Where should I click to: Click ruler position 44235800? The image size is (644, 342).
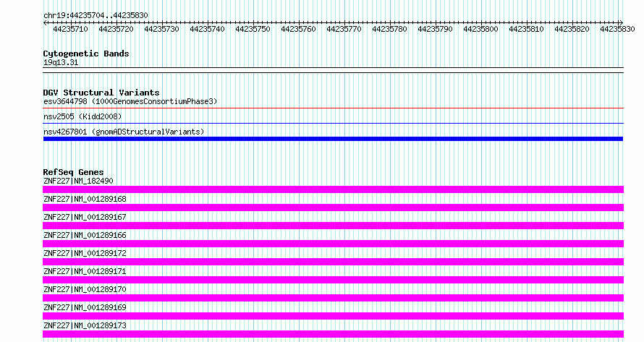tap(480, 29)
